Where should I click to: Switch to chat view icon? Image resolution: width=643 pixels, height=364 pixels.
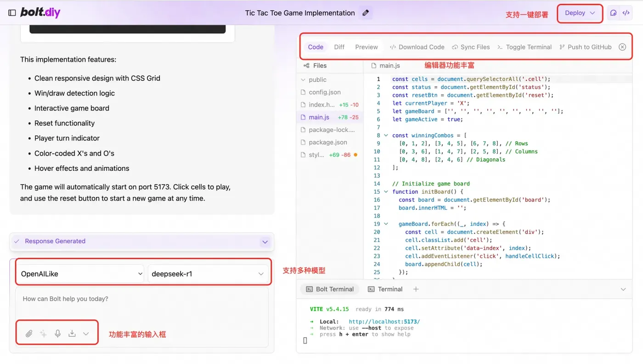pyautogui.click(x=613, y=13)
